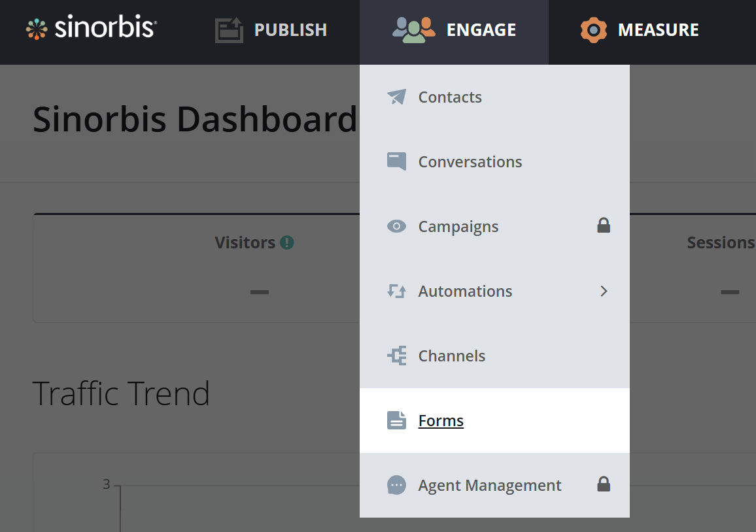The height and width of the screenshot is (532, 756).
Task: Click the Contacts paper plane icon
Action: (396, 97)
